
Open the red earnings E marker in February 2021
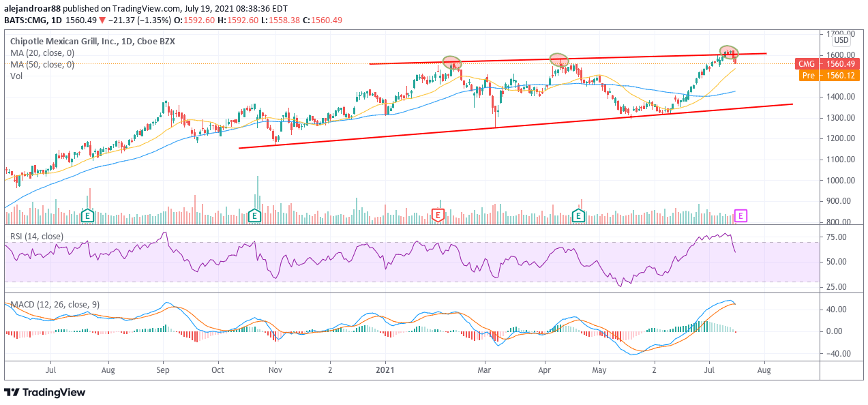click(439, 215)
